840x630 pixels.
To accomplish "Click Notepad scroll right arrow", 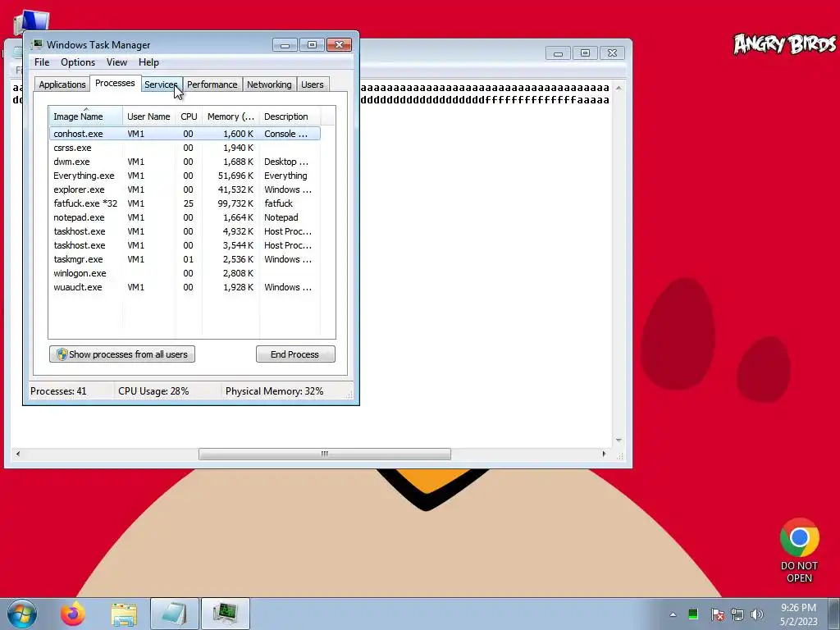I will pyautogui.click(x=605, y=454).
